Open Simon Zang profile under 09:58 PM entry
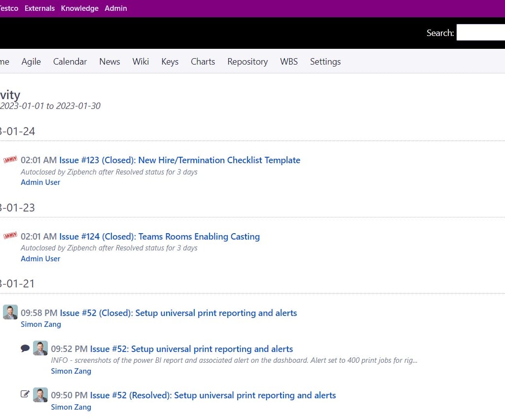Screen dimensions: 505x420 [x=40, y=324]
